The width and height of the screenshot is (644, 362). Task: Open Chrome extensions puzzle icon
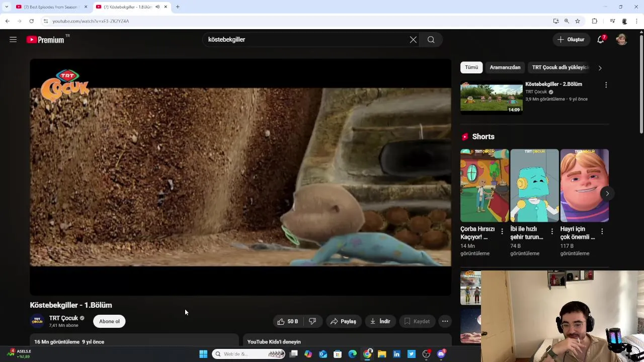coord(595,21)
